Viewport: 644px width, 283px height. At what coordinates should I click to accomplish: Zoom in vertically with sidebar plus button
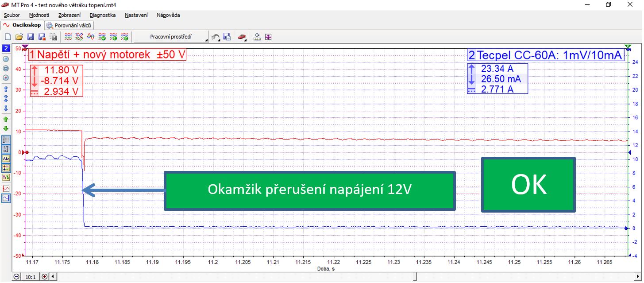(6, 78)
